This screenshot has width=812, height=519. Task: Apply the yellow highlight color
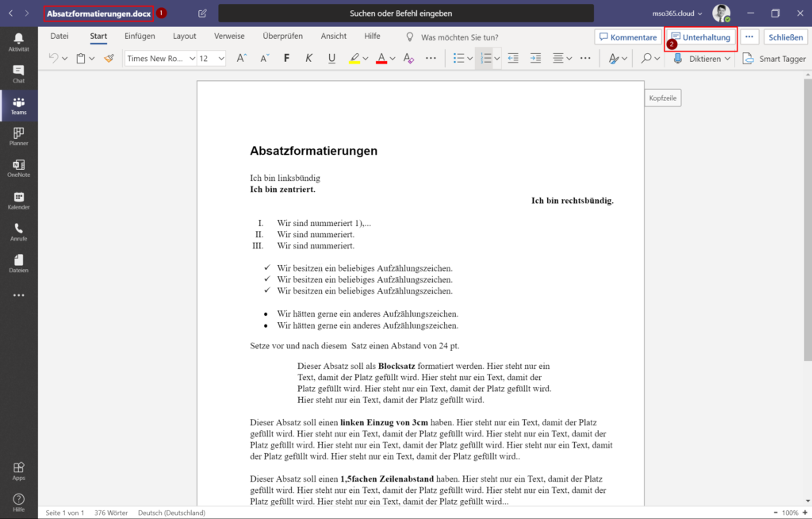click(354, 58)
